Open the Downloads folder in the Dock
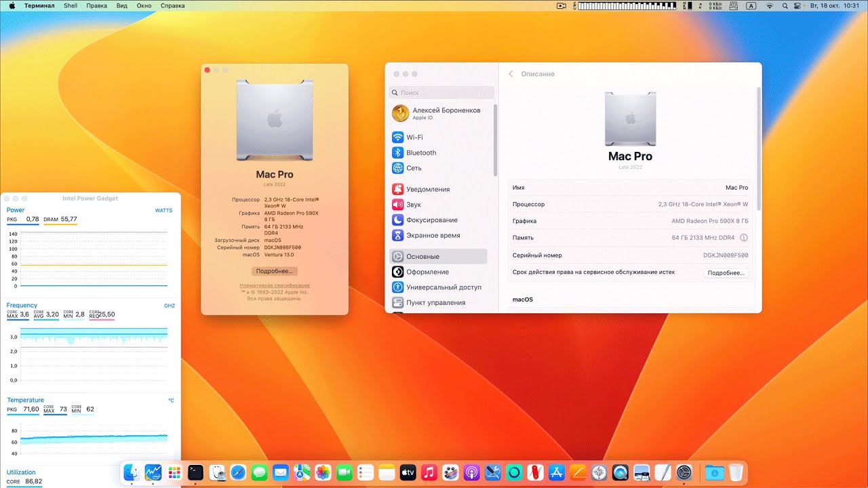 click(x=714, y=472)
